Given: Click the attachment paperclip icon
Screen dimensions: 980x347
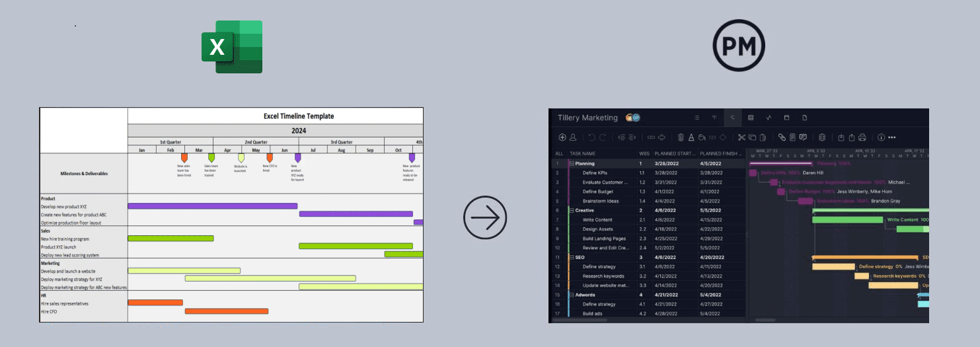Looking at the screenshot, I should [782, 137].
